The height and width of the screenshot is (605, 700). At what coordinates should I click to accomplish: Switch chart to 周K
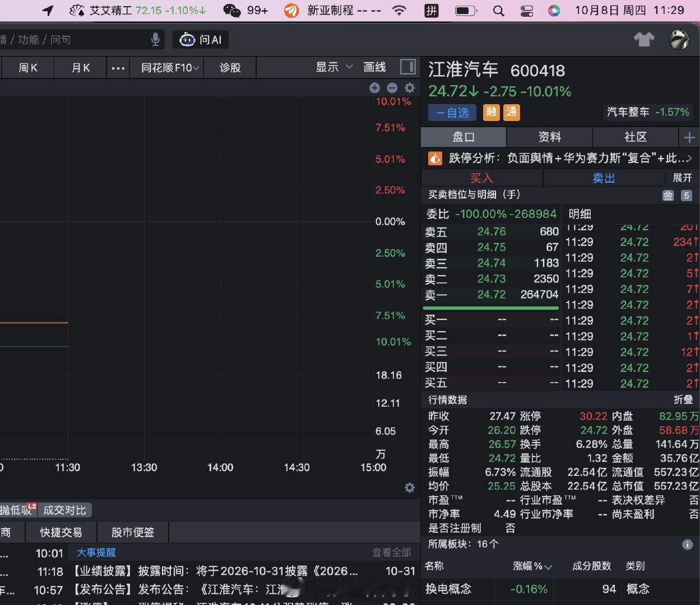[x=28, y=68]
